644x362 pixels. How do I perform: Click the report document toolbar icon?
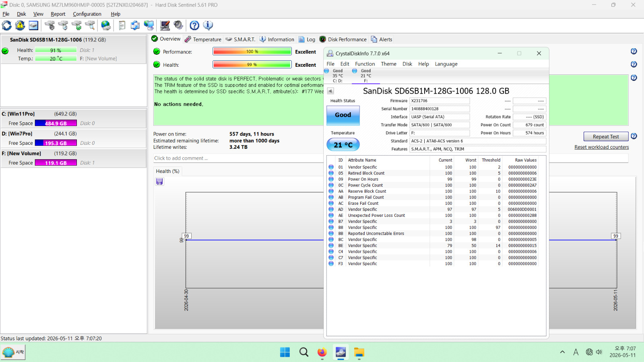coord(122,25)
